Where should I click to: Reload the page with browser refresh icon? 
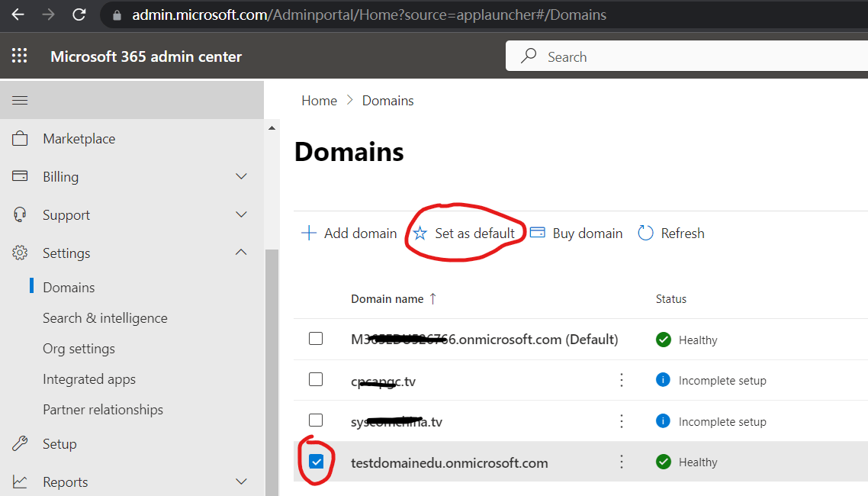point(79,14)
